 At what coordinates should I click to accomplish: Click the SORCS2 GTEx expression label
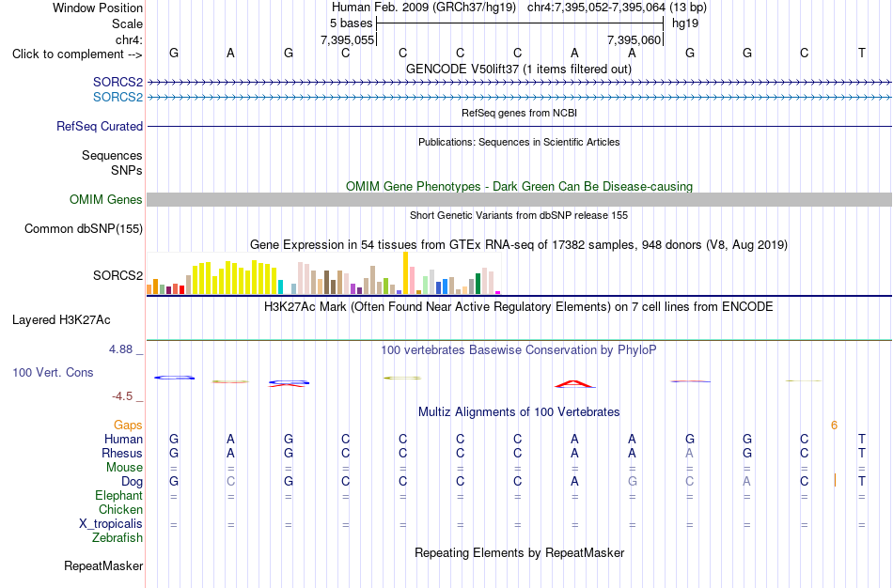coord(117,275)
